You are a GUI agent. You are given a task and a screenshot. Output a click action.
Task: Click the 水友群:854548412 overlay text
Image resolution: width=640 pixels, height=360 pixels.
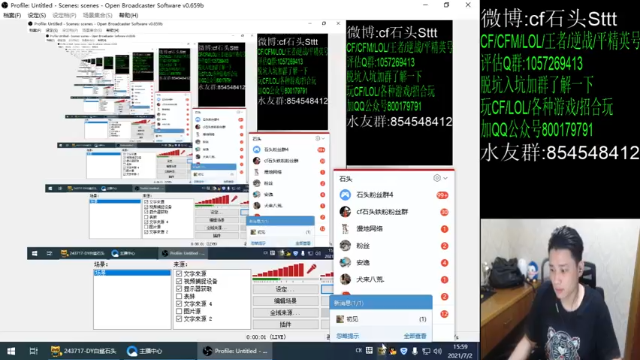coord(560,153)
